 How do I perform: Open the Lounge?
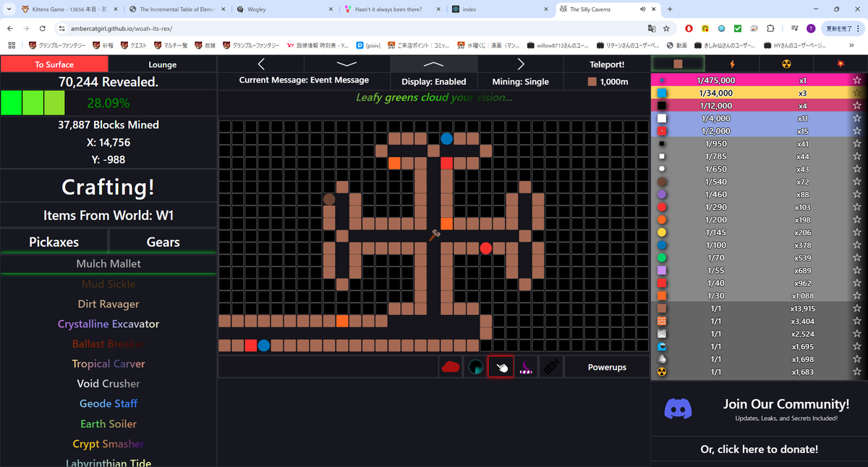162,64
